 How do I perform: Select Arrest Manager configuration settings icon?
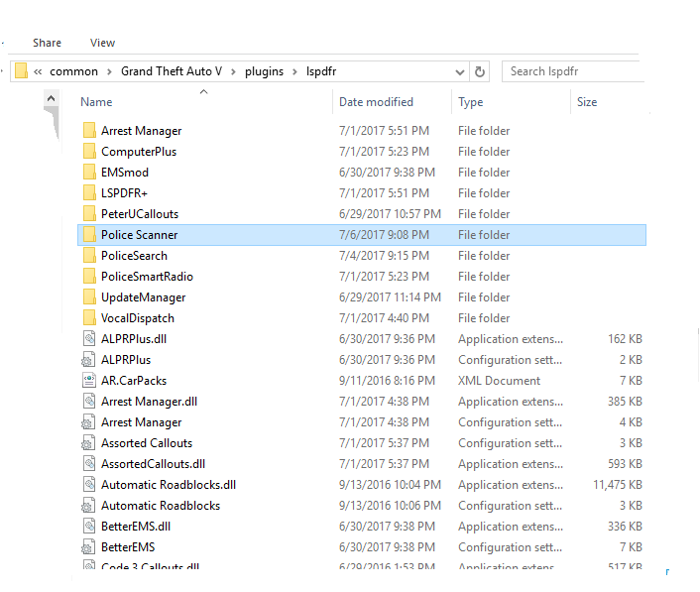(88, 422)
